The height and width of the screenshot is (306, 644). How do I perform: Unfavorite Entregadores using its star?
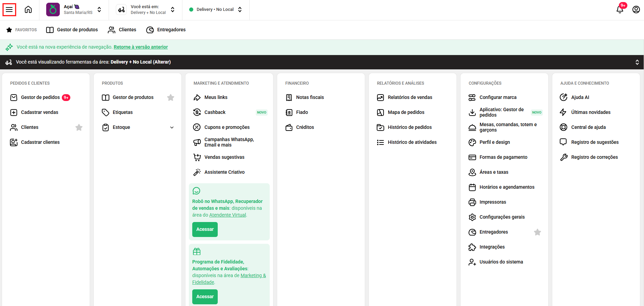coord(537,232)
